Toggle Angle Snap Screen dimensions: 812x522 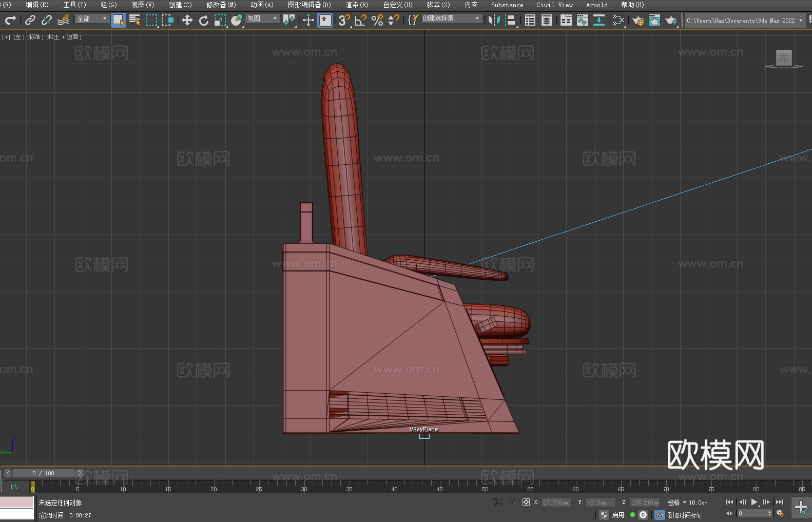click(361, 20)
